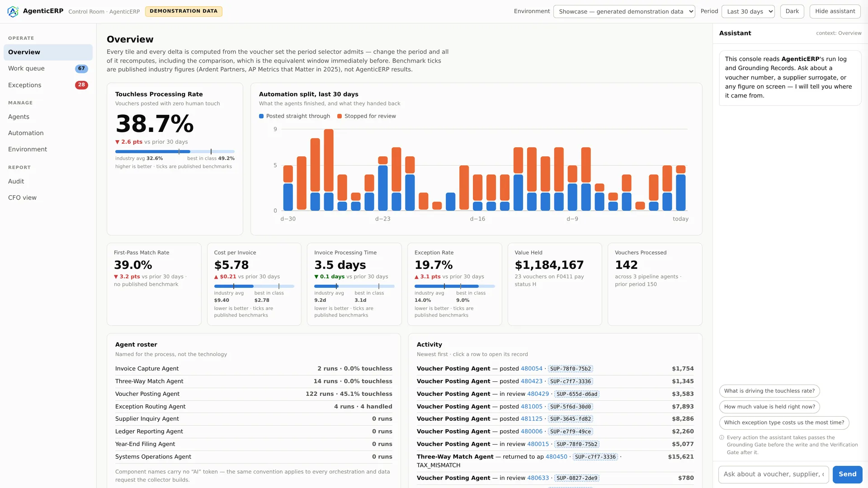Click suggestion 'Which exception type costs us the most time?'
This screenshot has width=868, height=488.
(784, 422)
